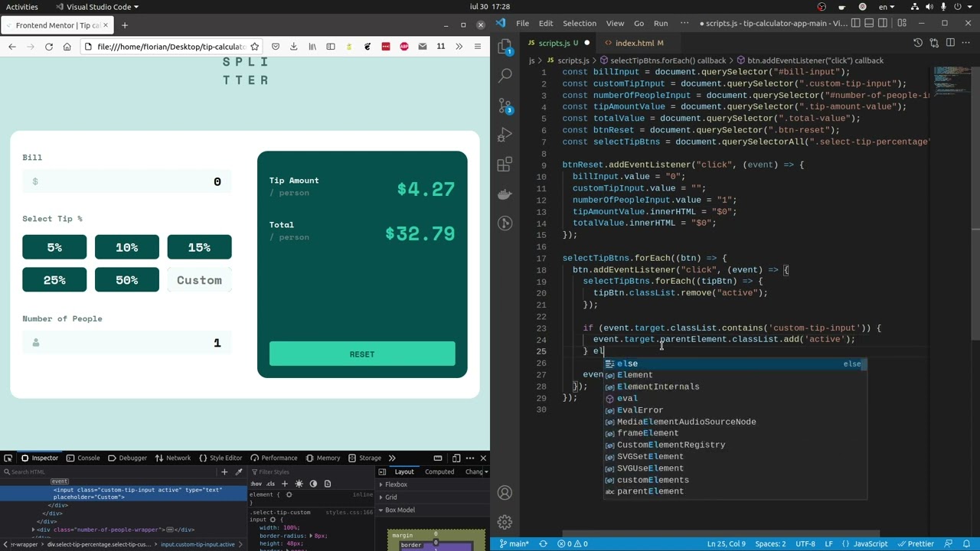980x551 pixels.
Task: Select 'ElementInternals' in the autocomplete list
Action: (735, 386)
